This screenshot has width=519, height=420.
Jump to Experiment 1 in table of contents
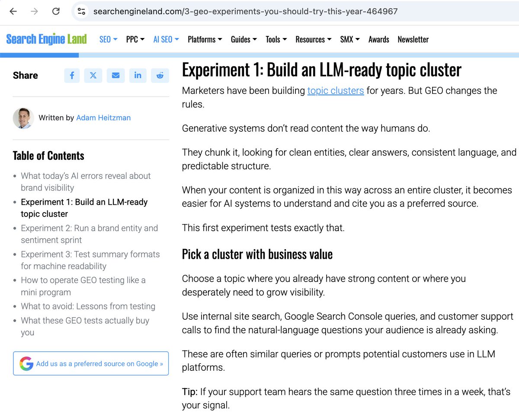(84, 208)
